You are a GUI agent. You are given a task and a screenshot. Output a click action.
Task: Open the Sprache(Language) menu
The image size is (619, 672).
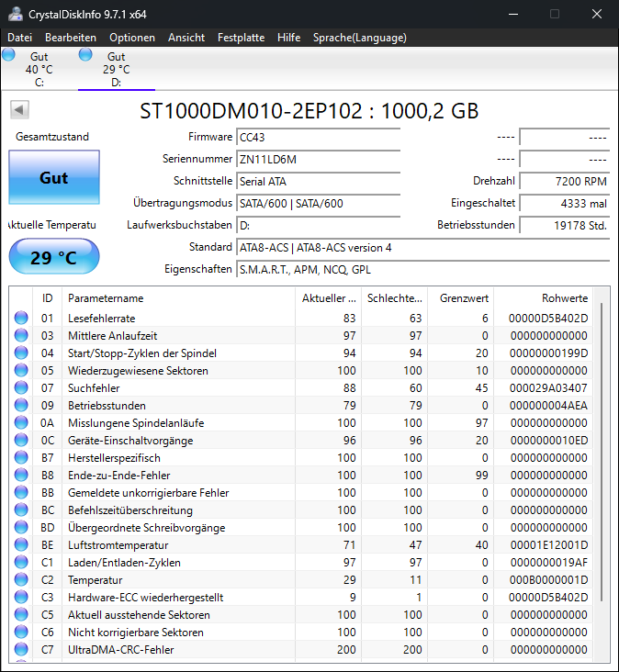(x=360, y=38)
